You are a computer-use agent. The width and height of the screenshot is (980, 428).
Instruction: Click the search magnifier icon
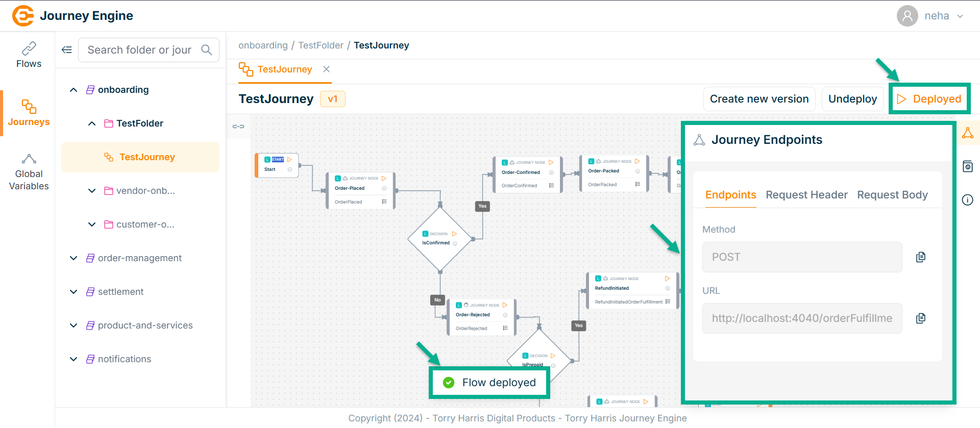(207, 49)
